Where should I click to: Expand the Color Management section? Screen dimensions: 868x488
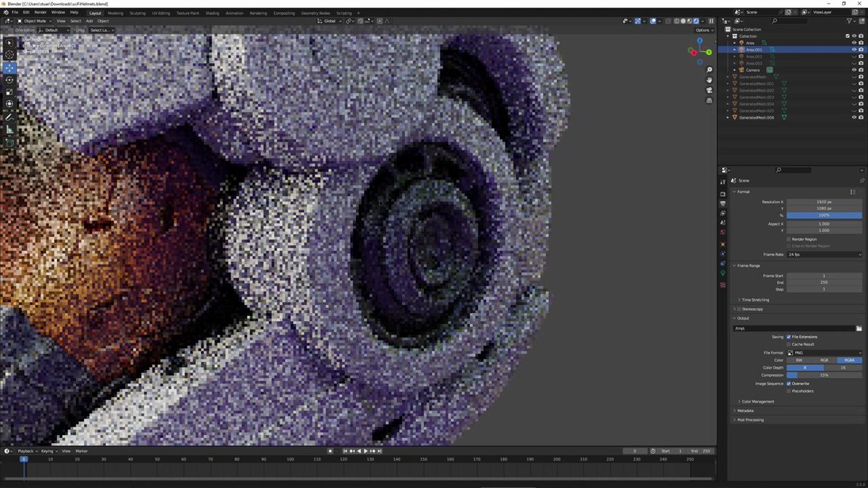(757, 401)
